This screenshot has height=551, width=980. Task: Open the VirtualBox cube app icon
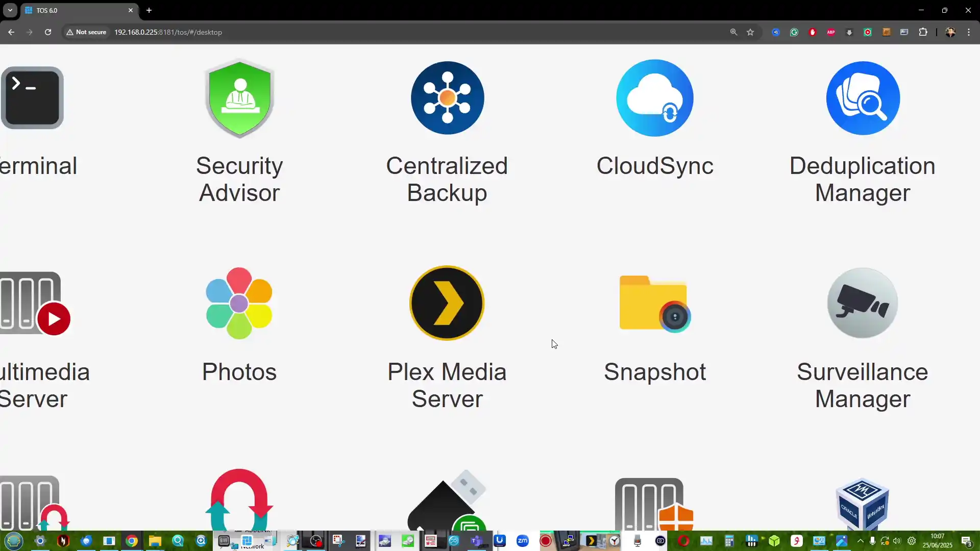point(863,504)
